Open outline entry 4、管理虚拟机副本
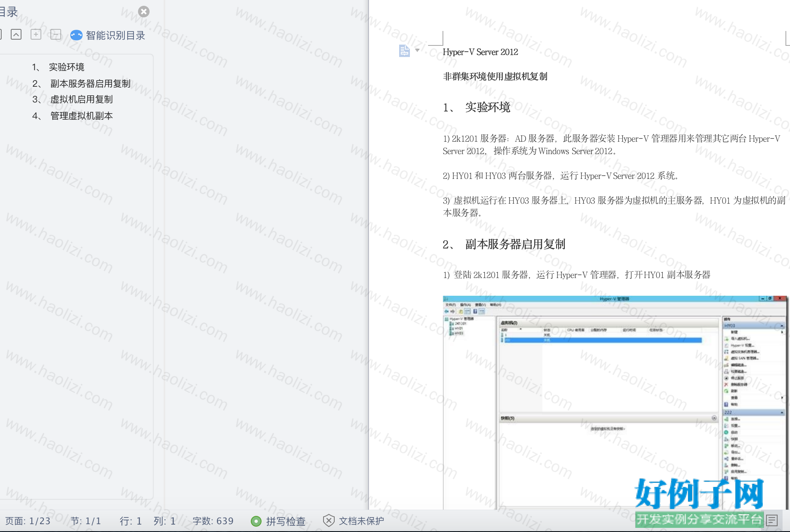 [x=72, y=116]
